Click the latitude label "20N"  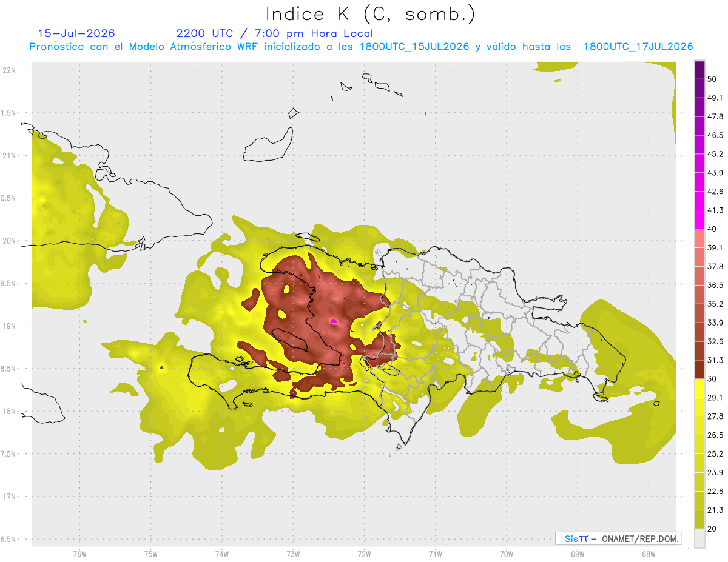pyautogui.click(x=10, y=241)
